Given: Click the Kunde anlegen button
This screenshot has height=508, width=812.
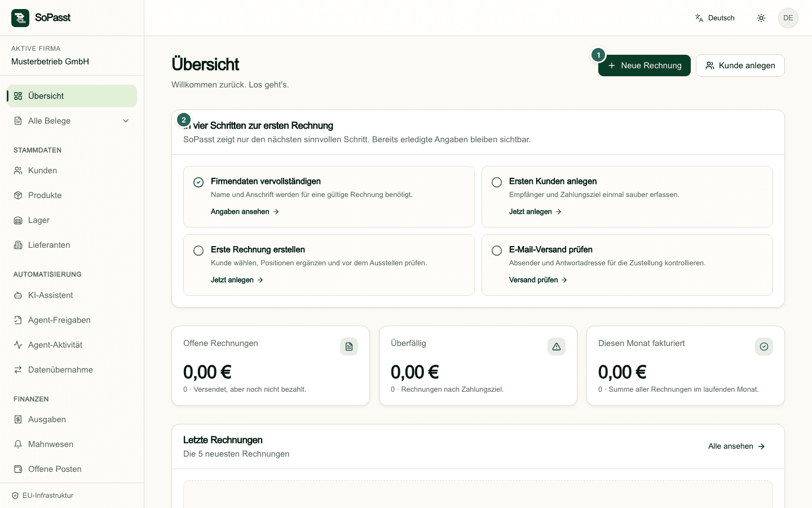Looking at the screenshot, I should point(740,65).
